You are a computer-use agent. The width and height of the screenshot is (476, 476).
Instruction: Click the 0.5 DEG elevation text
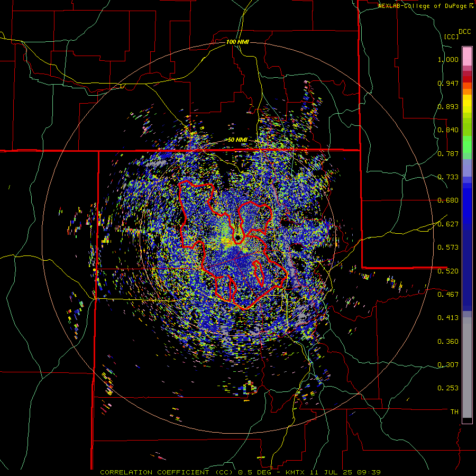pos(254,472)
